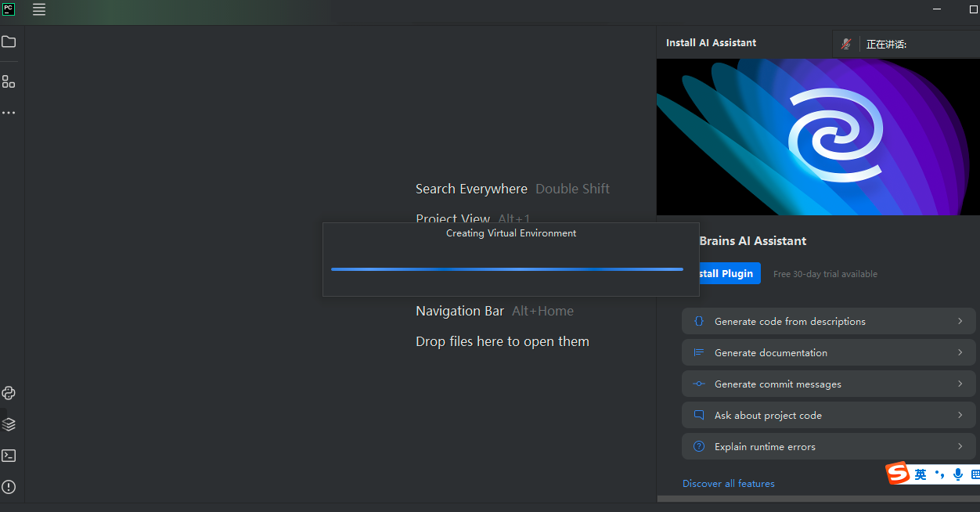Open the Project folder tool window
Image resolution: width=980 pixels, height=512 pixels.
(x=9, y=41)
